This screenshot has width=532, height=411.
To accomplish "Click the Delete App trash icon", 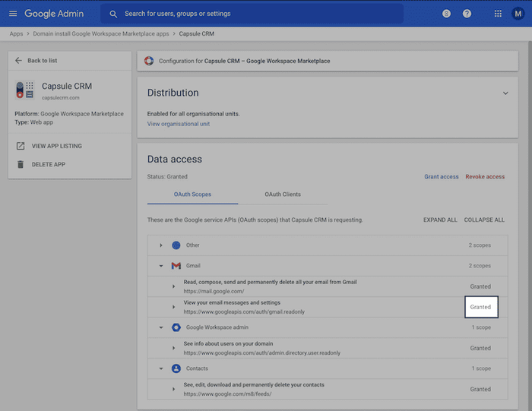I will [x=21, y=164].
